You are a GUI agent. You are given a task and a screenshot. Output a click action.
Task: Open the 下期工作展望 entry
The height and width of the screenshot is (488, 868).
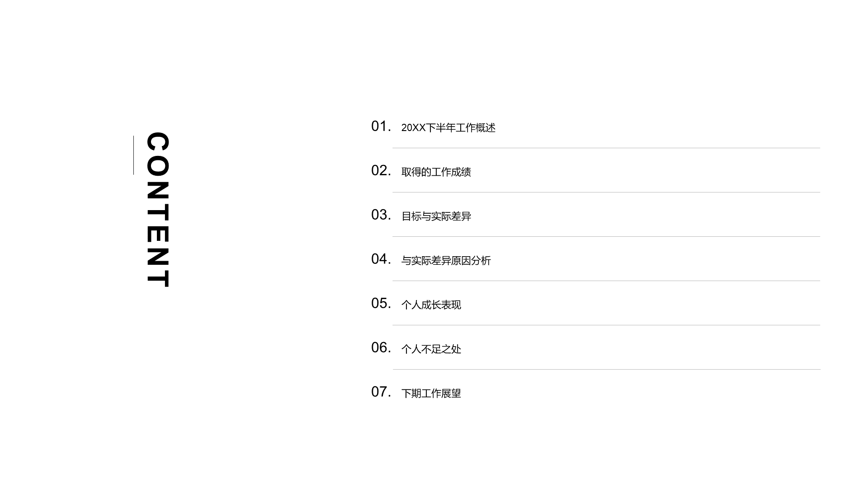(x=431, y=394)
